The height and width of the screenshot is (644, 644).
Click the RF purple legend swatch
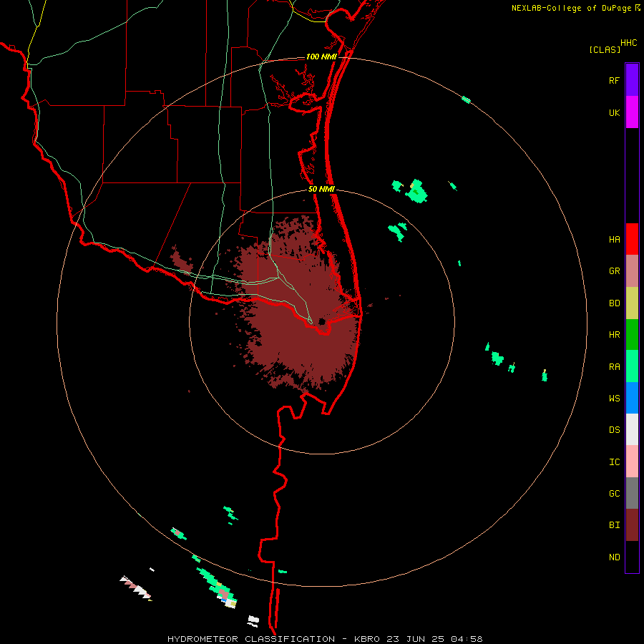[x=632, y=80]
